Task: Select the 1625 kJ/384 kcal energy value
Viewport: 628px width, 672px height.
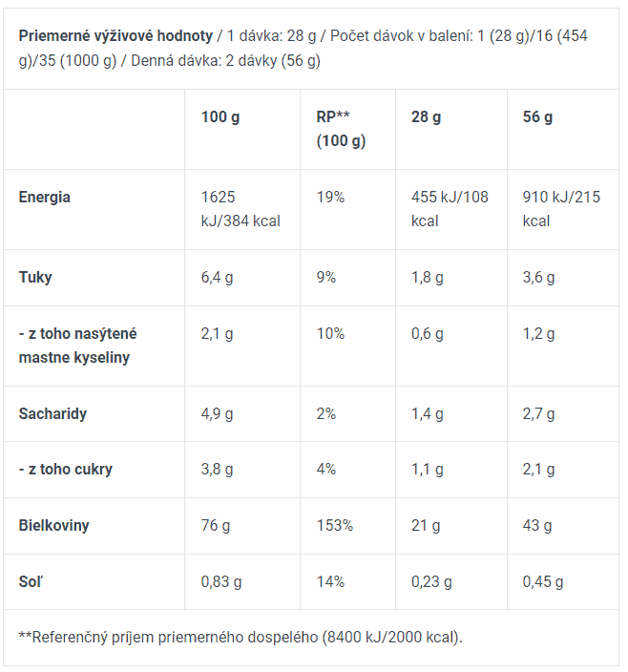Action: [241, 209]
